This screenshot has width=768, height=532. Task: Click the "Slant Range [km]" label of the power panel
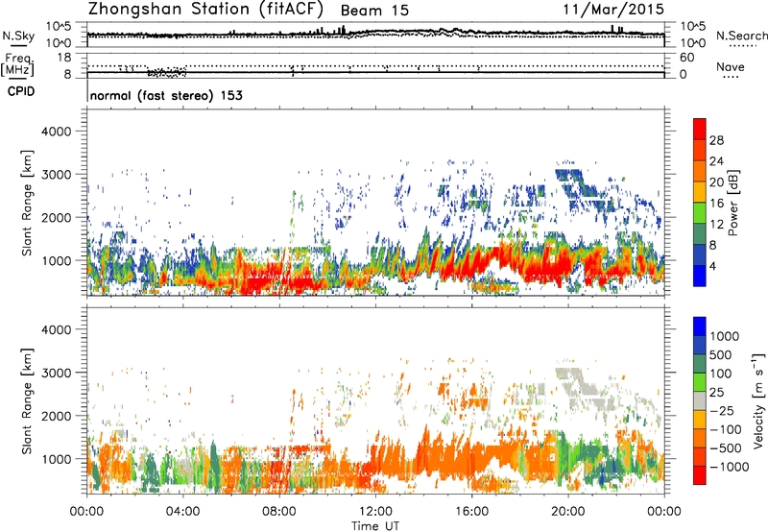[x=27, y=203]
